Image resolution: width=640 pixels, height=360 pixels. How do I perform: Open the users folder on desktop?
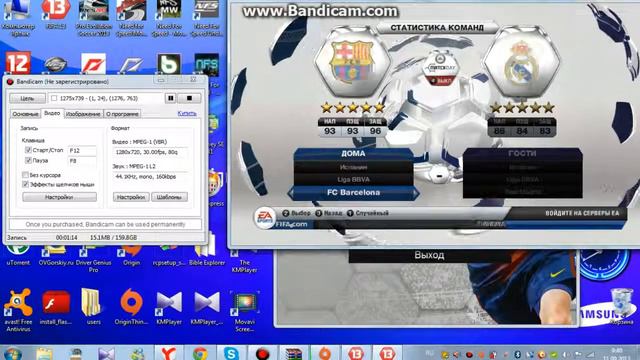(93, 307)
